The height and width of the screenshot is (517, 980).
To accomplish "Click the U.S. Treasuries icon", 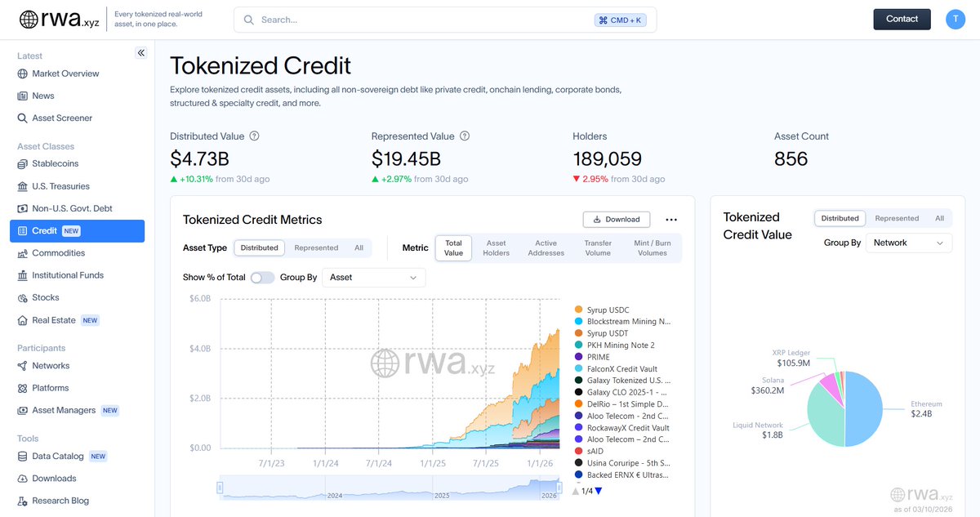I will coord(23,186).
